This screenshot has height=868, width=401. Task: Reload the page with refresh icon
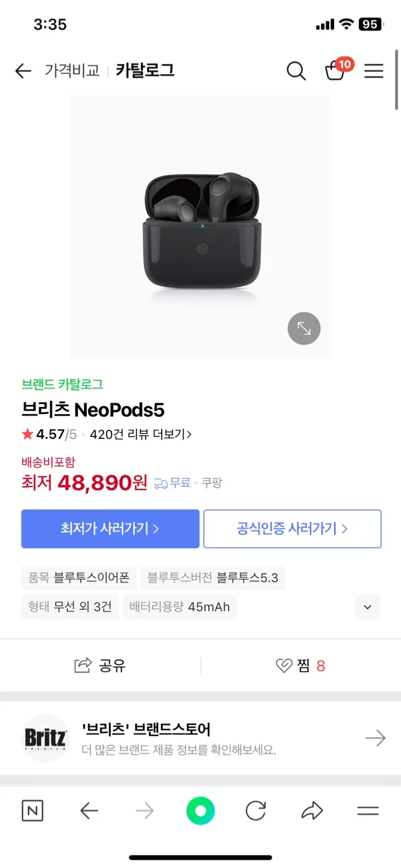tap(256, 811)
